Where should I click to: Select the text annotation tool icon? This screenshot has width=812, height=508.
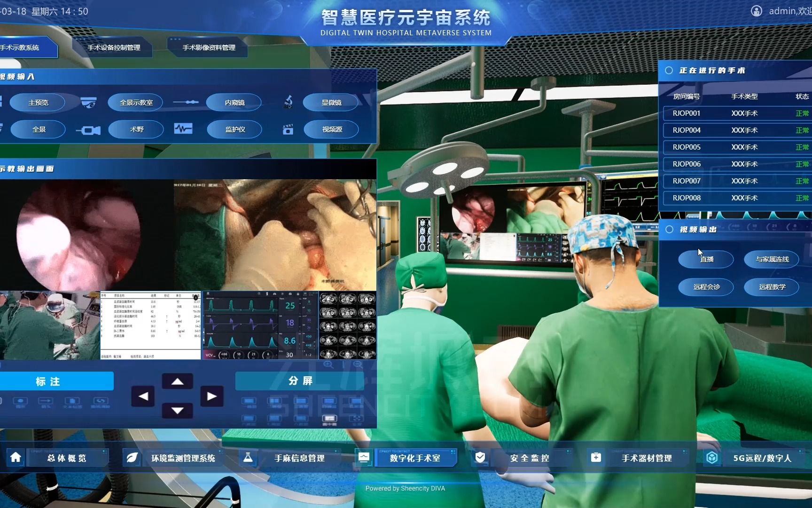coord(72,400)
